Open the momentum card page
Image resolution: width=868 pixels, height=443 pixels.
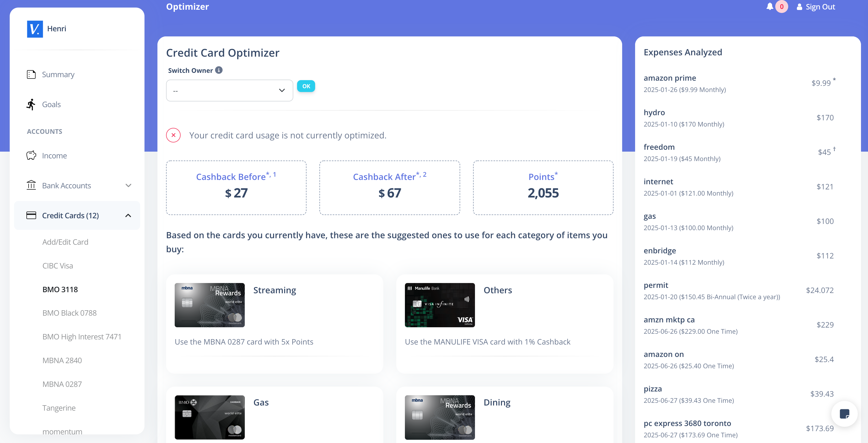pyautogui.click(x=62, y=432)
